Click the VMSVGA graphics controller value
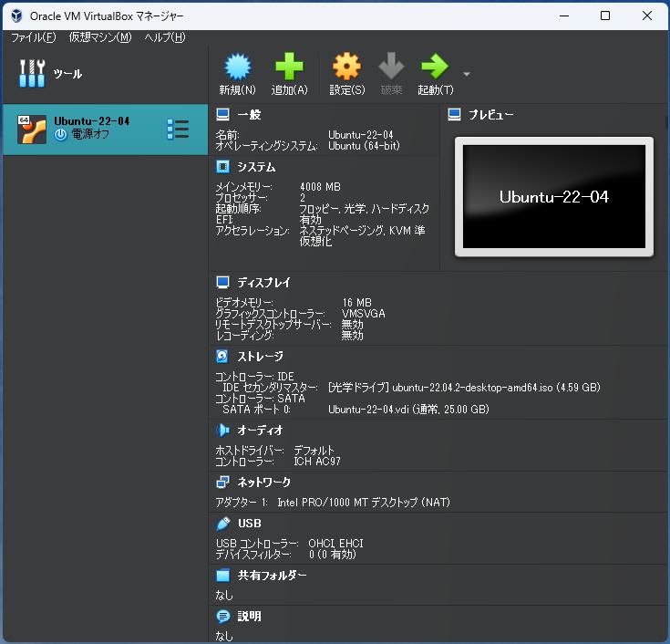 (364, 314)
